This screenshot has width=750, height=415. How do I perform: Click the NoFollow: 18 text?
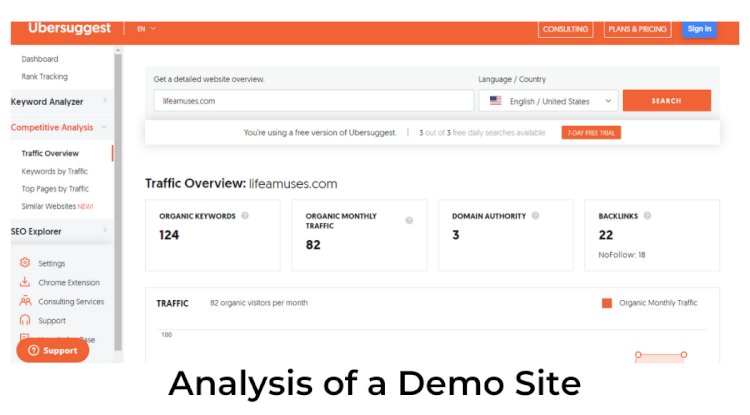click(x=621, y=255)
